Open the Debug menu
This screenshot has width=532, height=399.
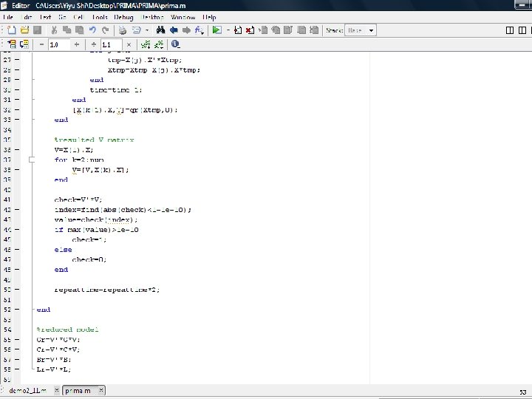[x=123, y=17]
